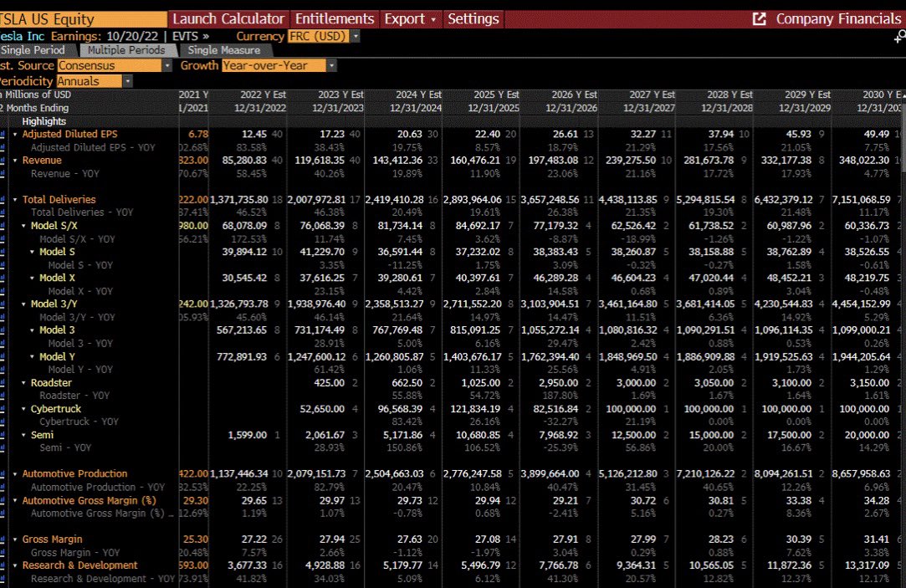The image size is (906, 588).
Task: Open chart icon beside Model Y row
Action: click(x=3, y=357)
